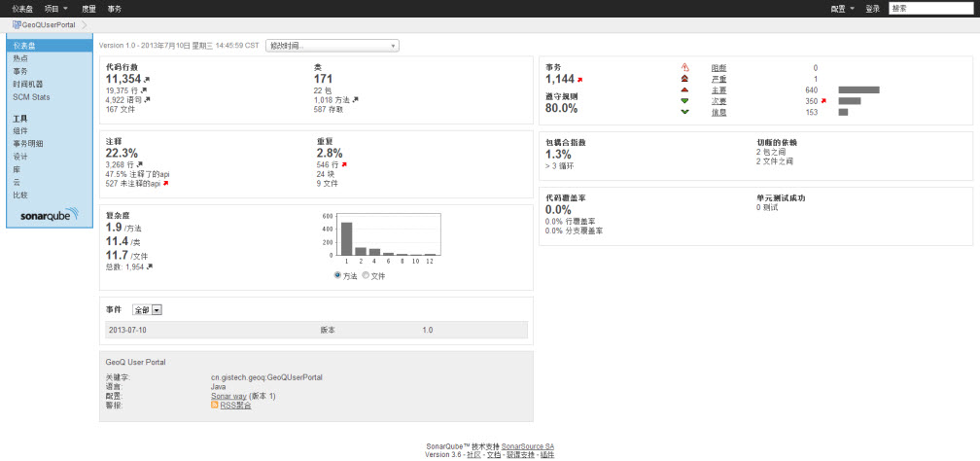Click the trend arrow beside 11,354 code lines
Viewport: 980px width, 461px height.
pos(146,80)
